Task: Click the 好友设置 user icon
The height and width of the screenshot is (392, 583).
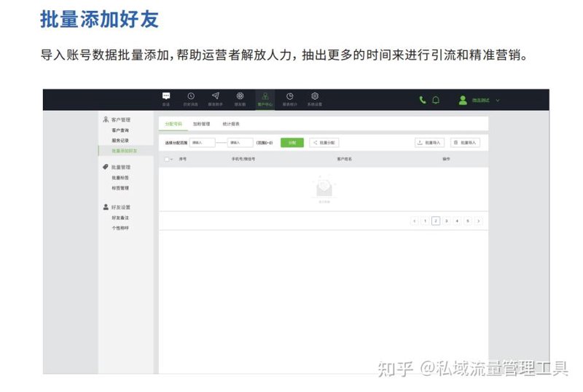Action: (x=106, y=207)
